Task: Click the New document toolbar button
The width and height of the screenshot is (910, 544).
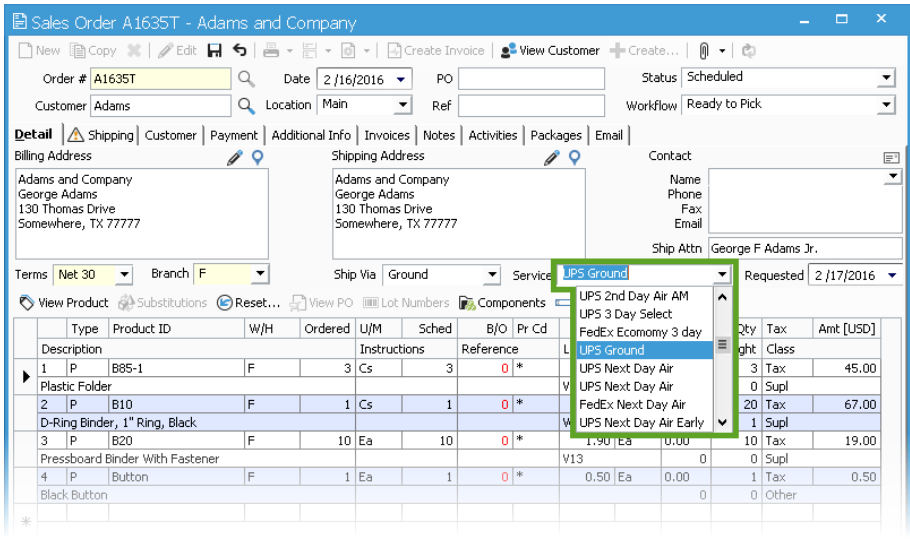Action: 39,51
